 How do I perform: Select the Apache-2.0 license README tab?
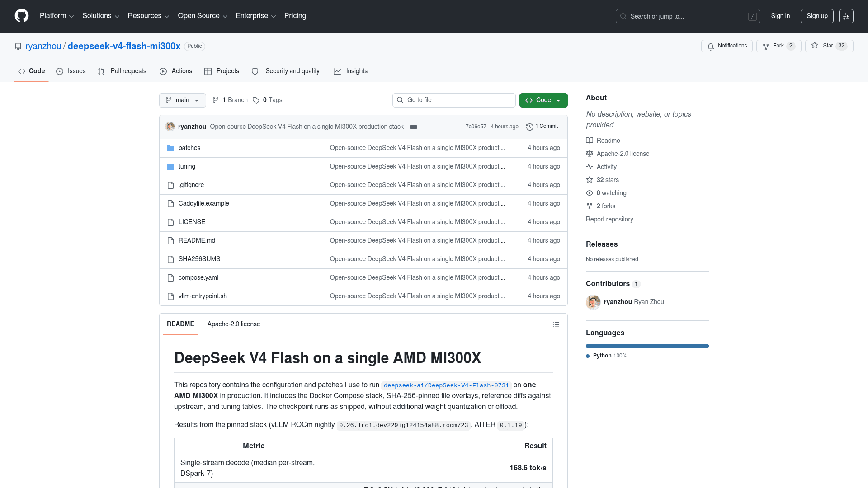[x=234, y=324]
